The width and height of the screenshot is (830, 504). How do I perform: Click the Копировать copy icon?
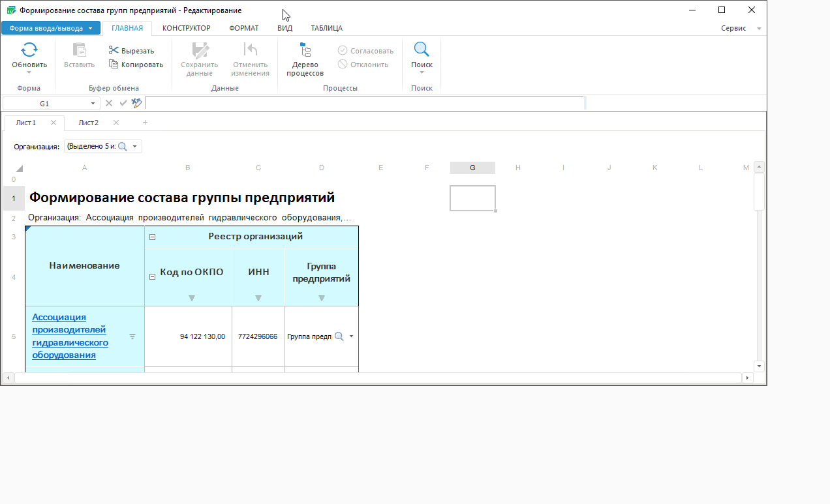pyautogui.click(x=114, y=64)
